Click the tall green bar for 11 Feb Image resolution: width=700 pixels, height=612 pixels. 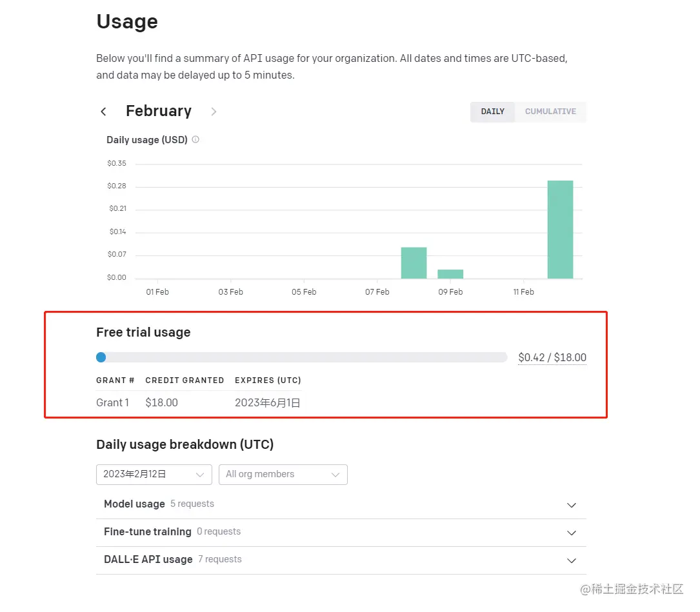(x=560, y=229)
